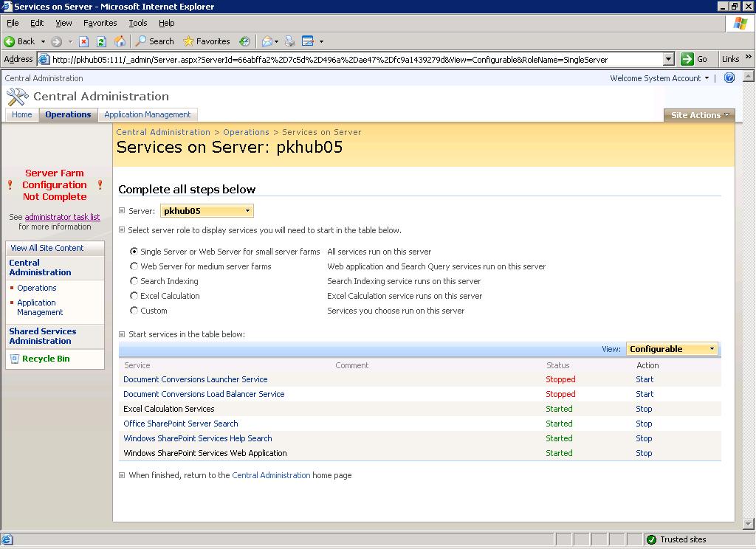Open the Mail icon dropdown arrow
The height and width of the screenshot is (549, 756).
[x=276, y=41]
